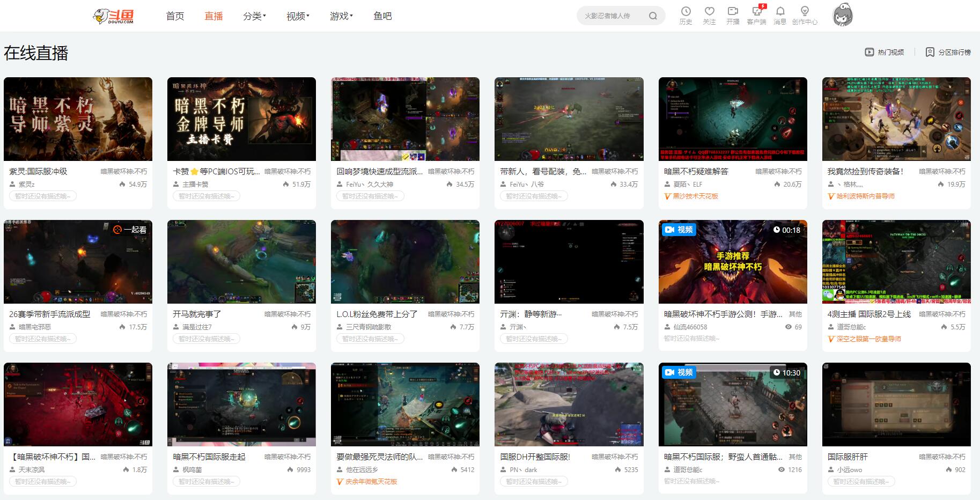Viewport: 980px width, 500px height.
Task: Click the 00:18 duration label
Action: [x=787, y=230]
